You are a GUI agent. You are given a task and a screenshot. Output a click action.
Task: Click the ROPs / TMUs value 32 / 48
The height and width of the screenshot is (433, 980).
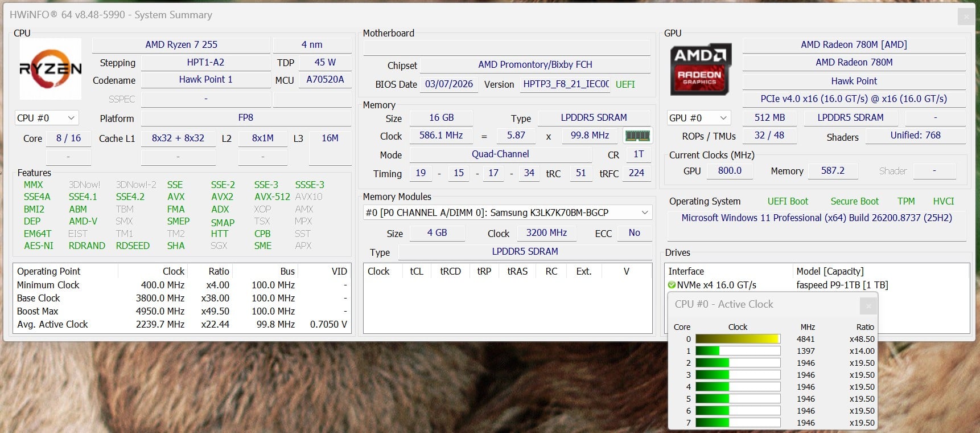[769, 136]
